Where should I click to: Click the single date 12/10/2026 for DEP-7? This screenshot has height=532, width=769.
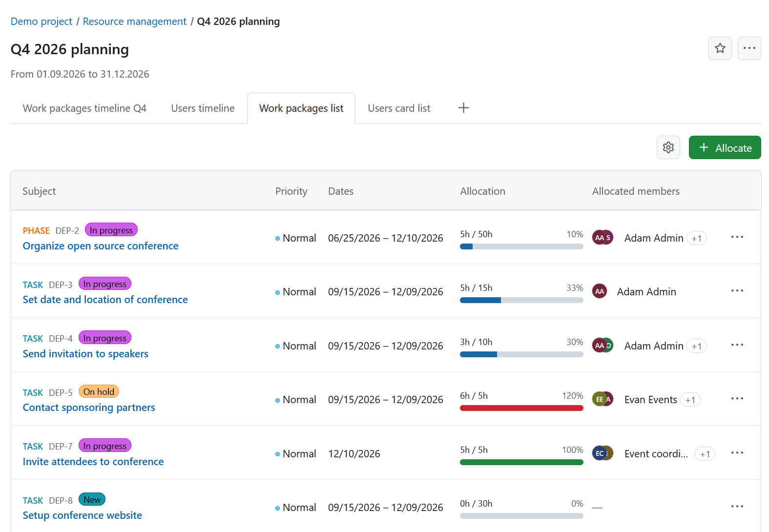pyautogui.click(x=354, y=454)
